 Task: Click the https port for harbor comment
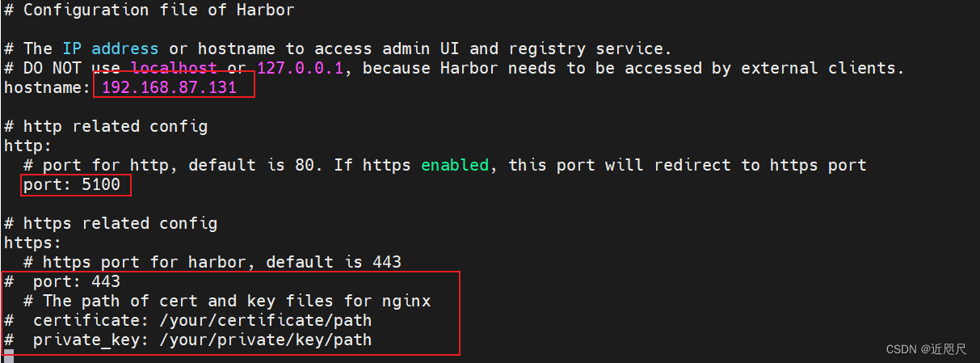[x=212, y=262]
